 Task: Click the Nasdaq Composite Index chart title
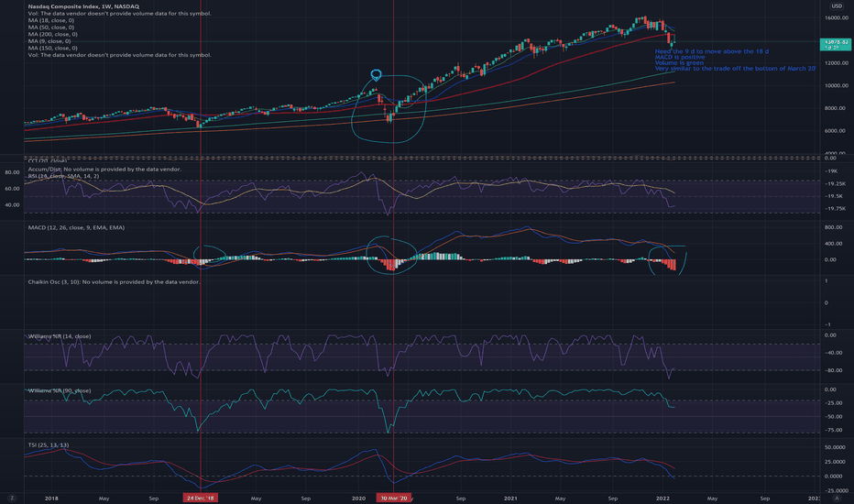tap(83, 6)
